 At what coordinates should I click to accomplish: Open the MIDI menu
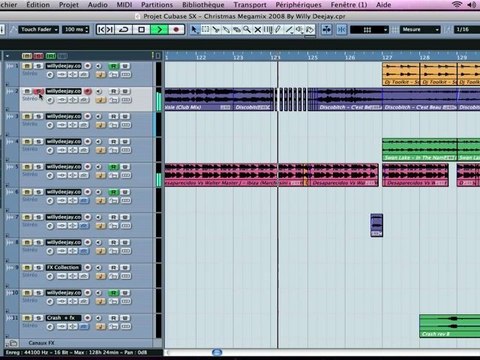[124, 5]
